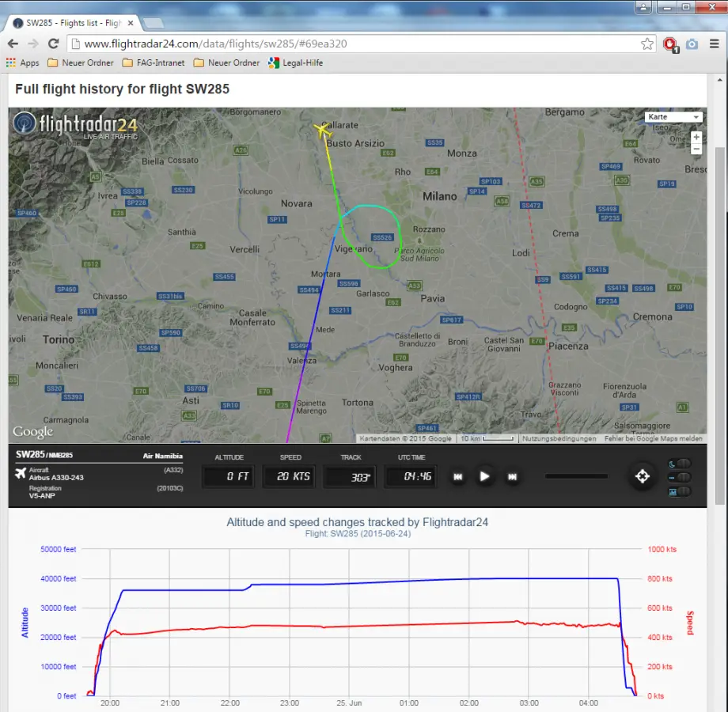This screenshot has height=712, width=728.
Task: Click the Novara label on the map
Action: 296,203
